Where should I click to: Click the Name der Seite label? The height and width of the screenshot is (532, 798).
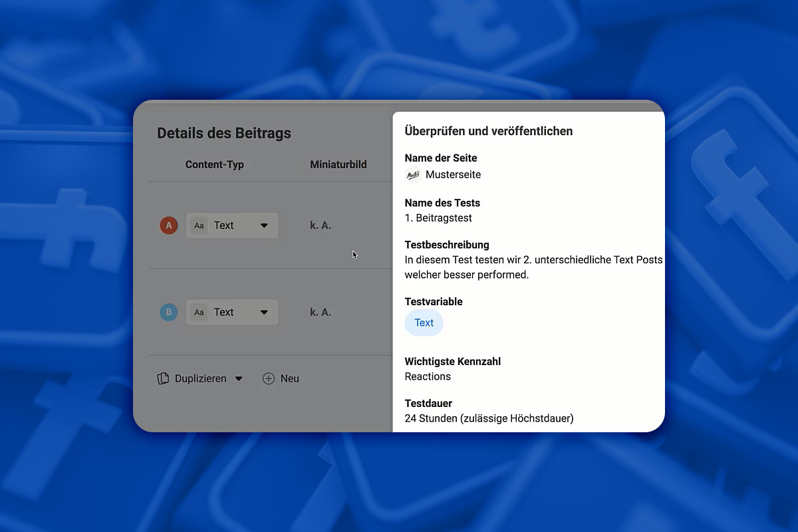(x=441, y=158)
